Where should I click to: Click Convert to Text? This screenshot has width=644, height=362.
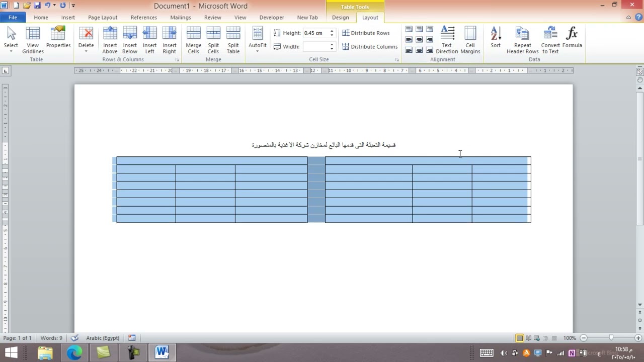pos(550,41)
